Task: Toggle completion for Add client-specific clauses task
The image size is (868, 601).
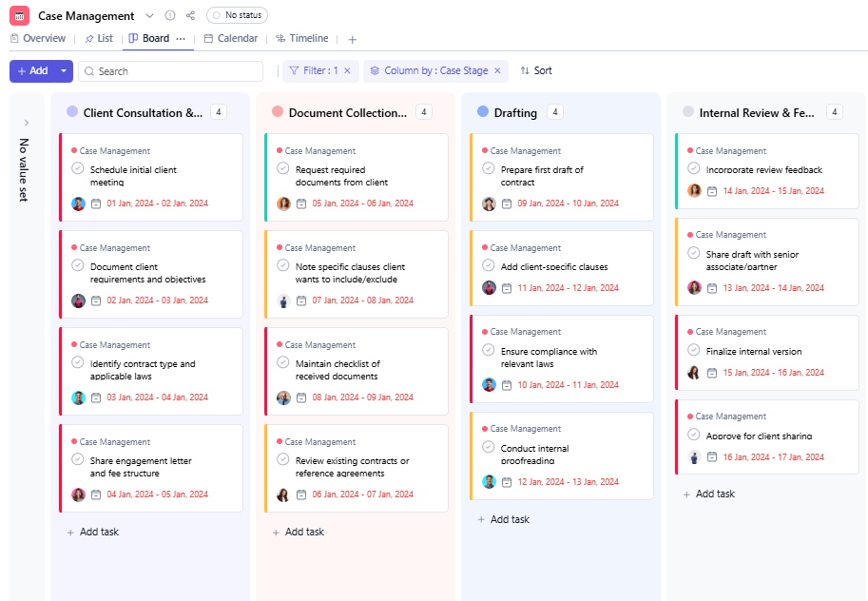Action: tap(488, 265)
